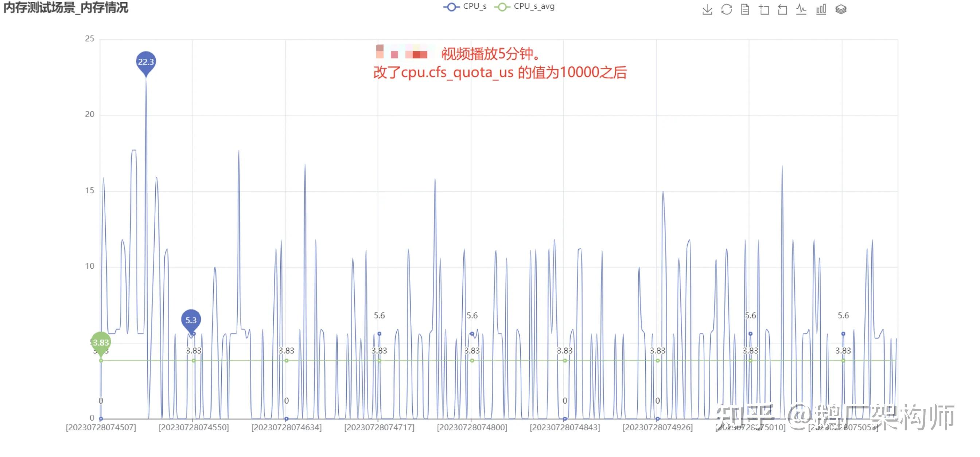Image resolution: width=980 pixels, height=457 pixels.
Task: Switch to line chart view icon
Action: (802, 9)
